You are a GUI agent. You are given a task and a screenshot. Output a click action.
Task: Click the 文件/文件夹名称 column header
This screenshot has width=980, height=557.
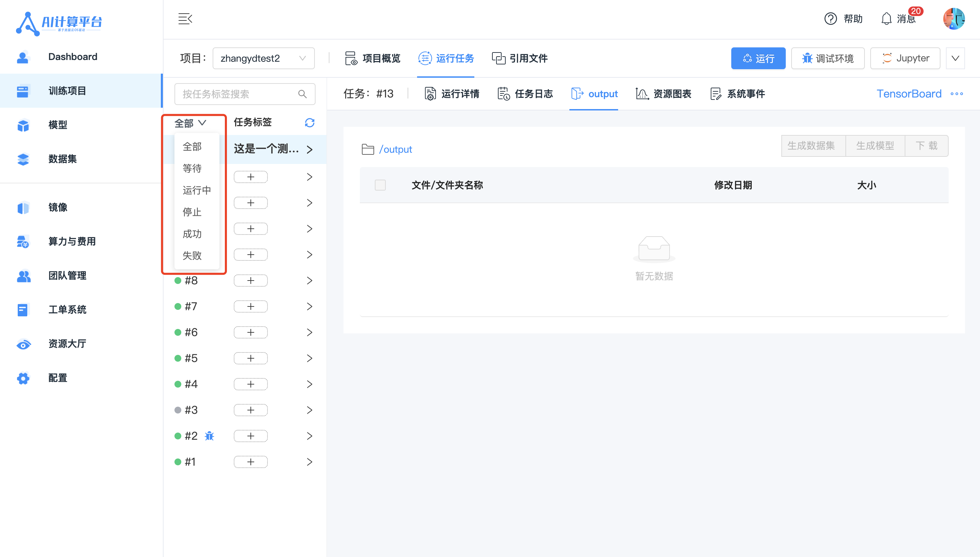447,185
